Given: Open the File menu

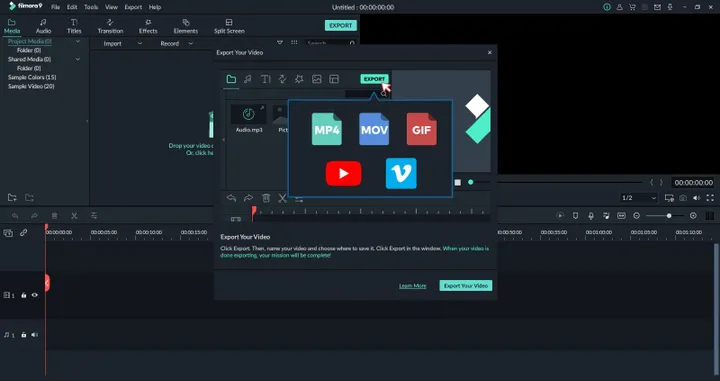Looking at the screenshot, I should coord(56,7).
